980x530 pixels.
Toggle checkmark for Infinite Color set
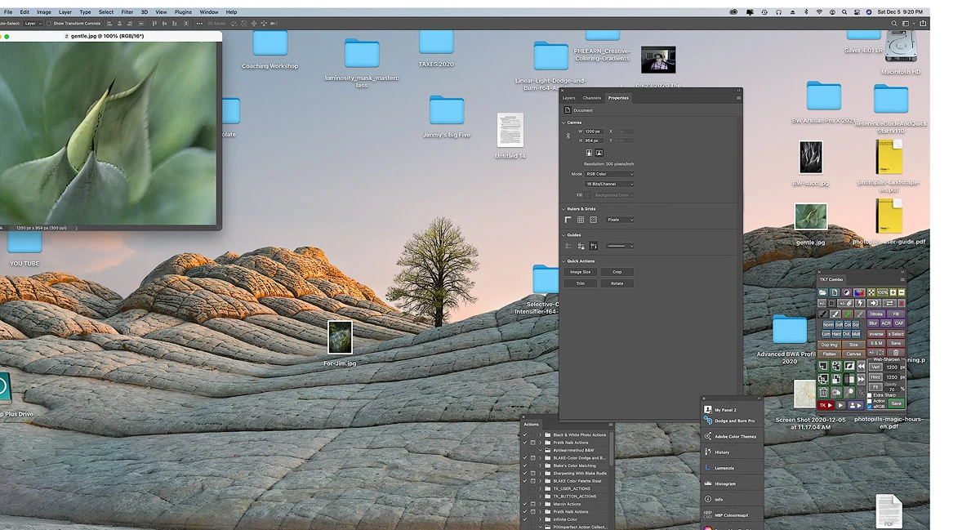525,519
